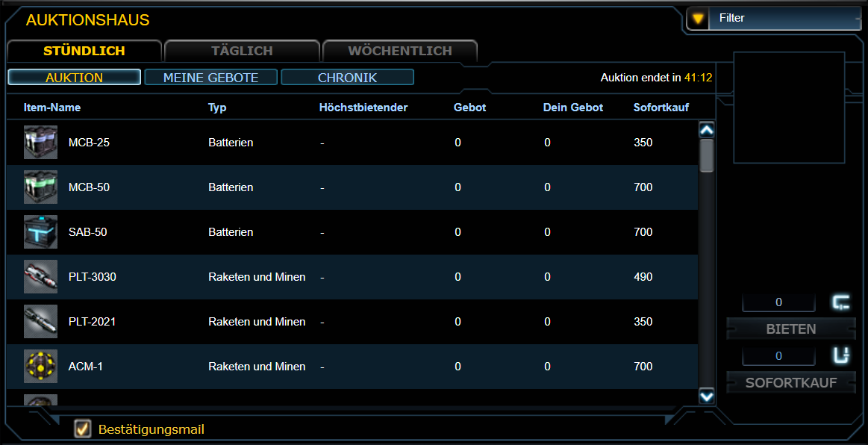
Task: Click the yellow arrow of the Filter dropdown
Action: click(698, 19)
